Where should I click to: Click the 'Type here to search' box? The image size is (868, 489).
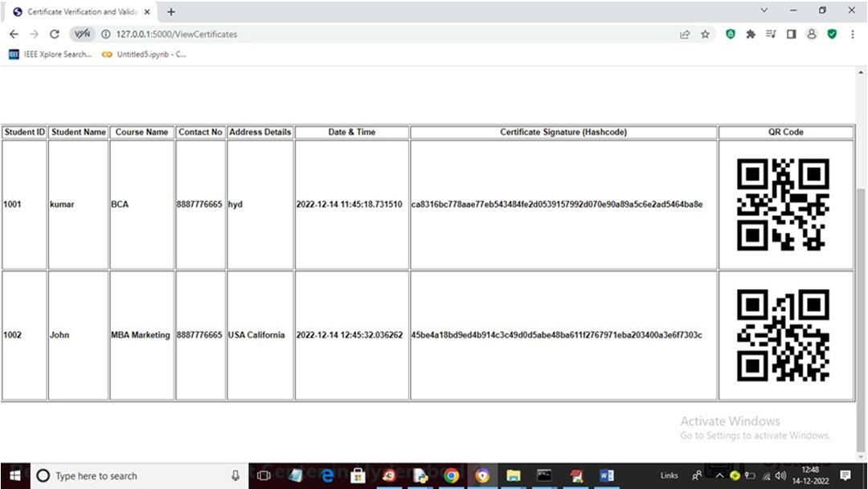pyautogui.click(x=138, y=475)
